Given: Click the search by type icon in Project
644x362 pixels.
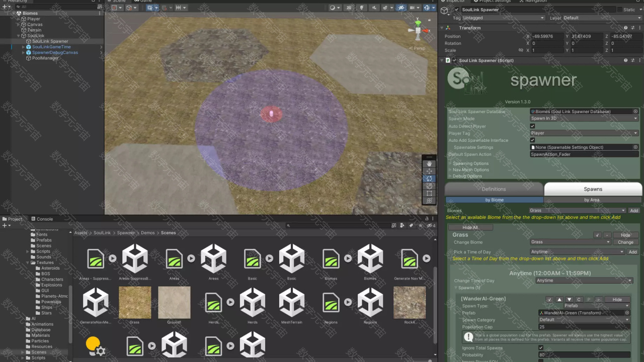Looking at the screenshot, I should click(x=403, y=225).
